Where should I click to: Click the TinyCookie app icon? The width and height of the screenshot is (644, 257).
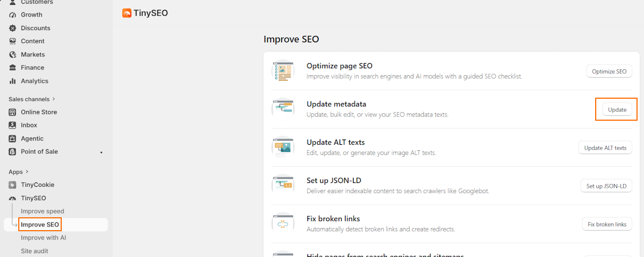pos(12,185)
